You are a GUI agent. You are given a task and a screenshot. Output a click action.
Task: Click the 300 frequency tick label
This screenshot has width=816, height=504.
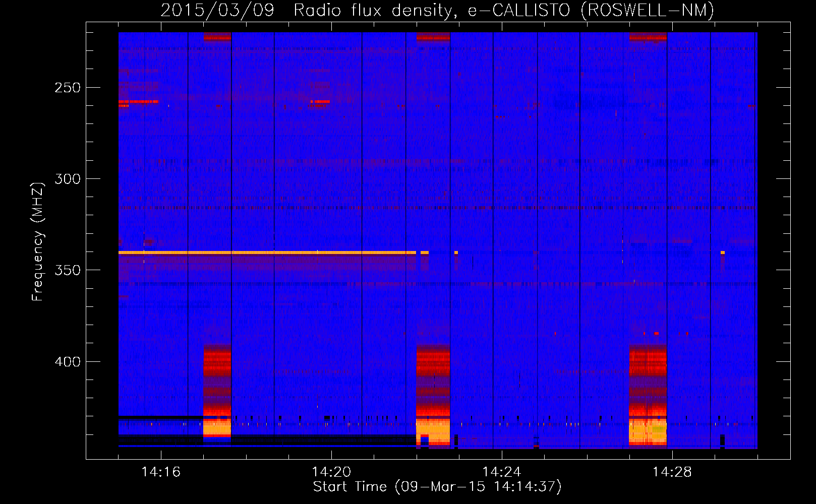coord(68,179)
